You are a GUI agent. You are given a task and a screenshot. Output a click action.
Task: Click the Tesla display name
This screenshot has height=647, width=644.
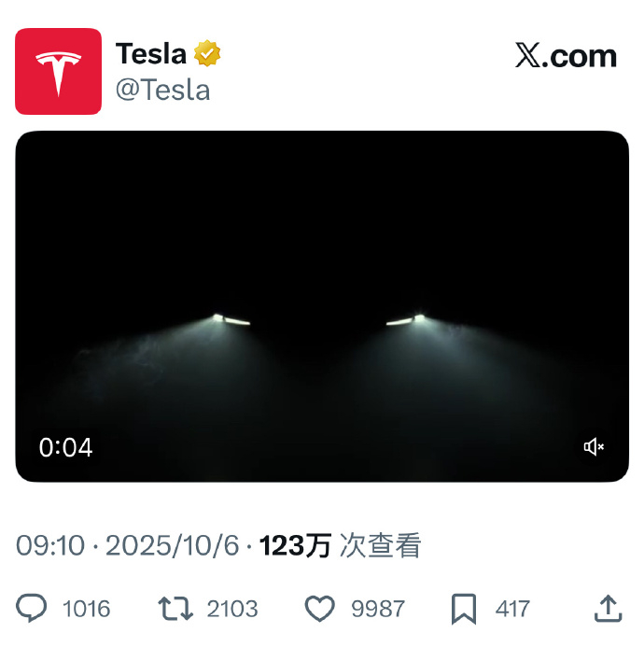[x=151, y=53]
